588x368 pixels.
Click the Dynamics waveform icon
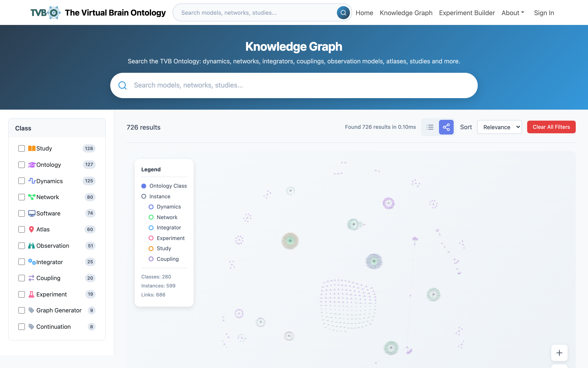(32, 181)
